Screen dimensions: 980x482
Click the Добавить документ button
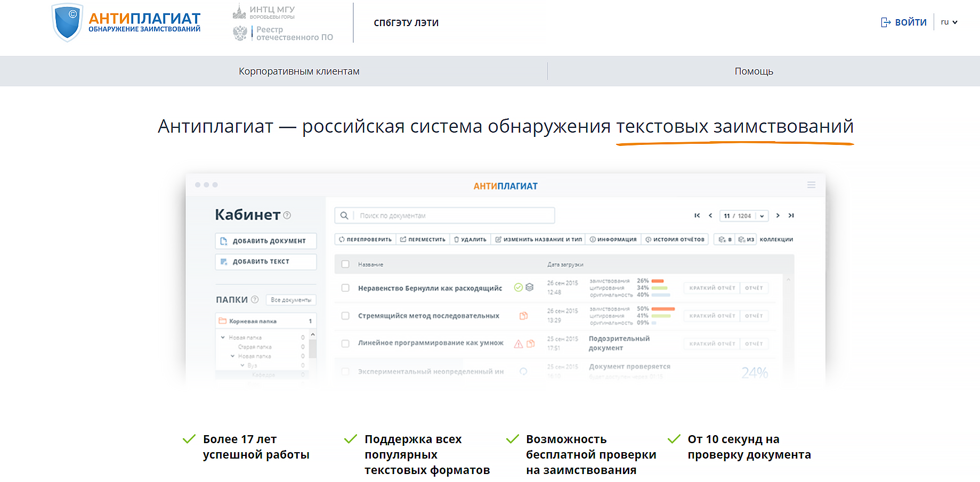pos(266,241)
